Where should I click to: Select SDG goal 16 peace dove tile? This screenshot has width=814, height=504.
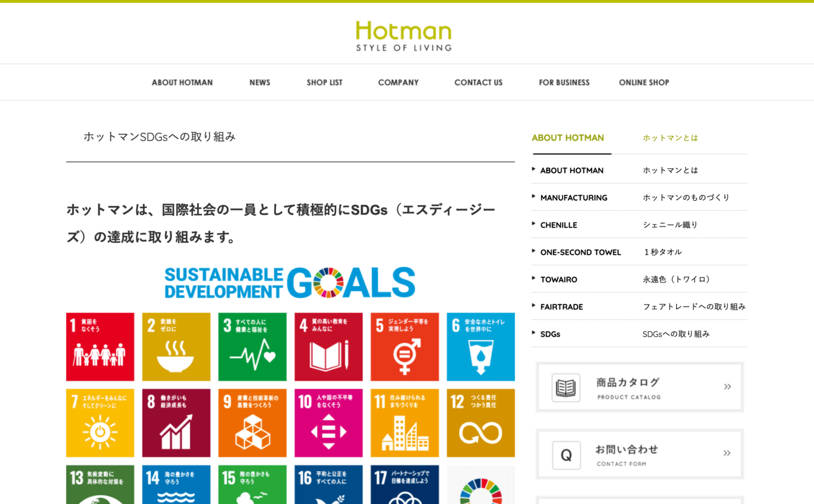pos(328,484)
